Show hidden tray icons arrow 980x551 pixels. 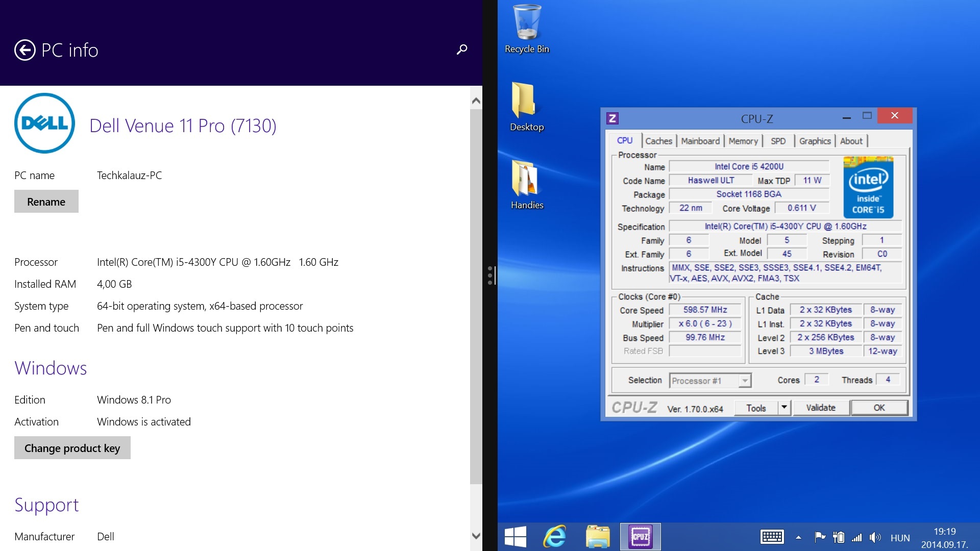point(799,537)
